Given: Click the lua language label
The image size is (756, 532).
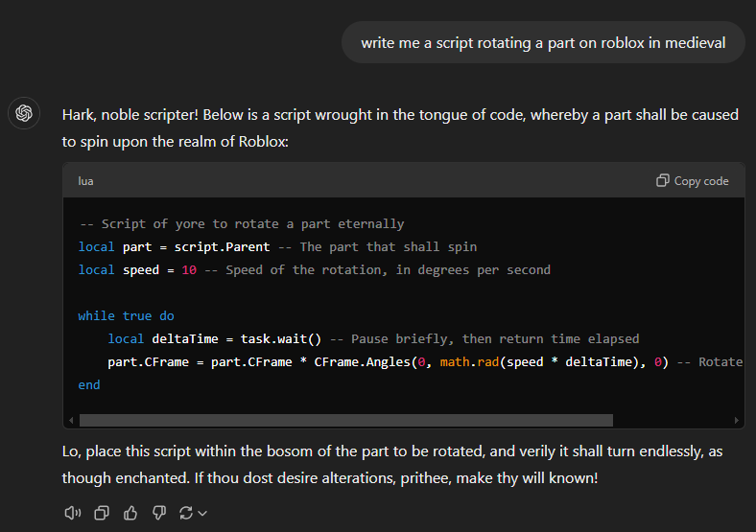Looking at the screenshot, I should tap(85, 181).
